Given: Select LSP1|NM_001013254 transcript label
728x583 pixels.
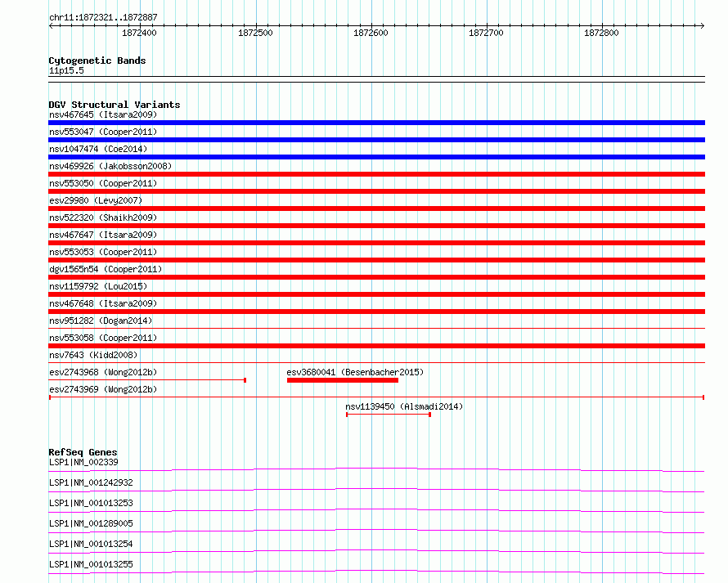Looking at the screenshot, I should [x=91, y=544].
